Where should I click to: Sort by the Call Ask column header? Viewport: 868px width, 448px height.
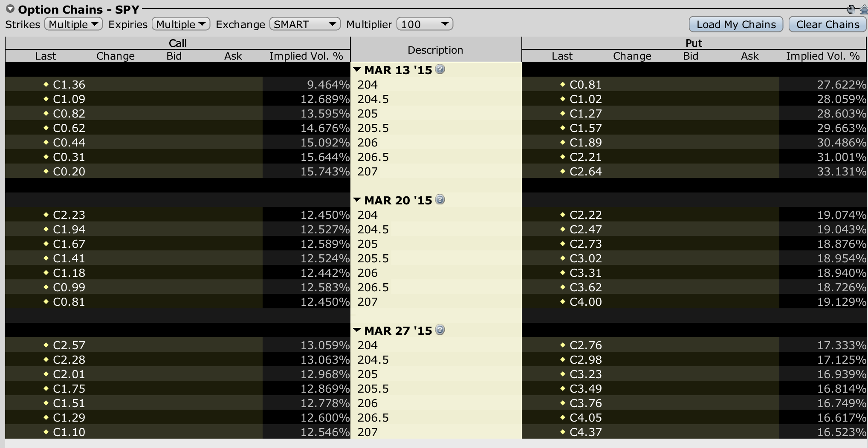point(233,56)
